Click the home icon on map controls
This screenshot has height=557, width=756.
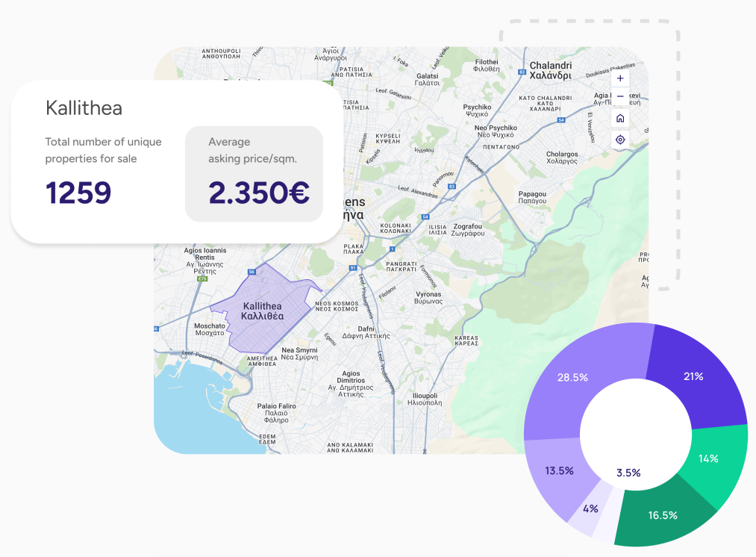619,119
